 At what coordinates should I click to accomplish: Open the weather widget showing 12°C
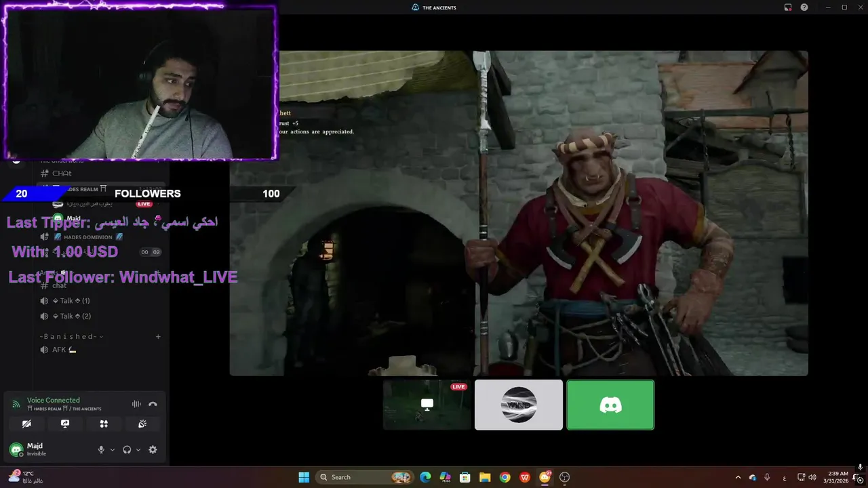click(x=25, y=477)
